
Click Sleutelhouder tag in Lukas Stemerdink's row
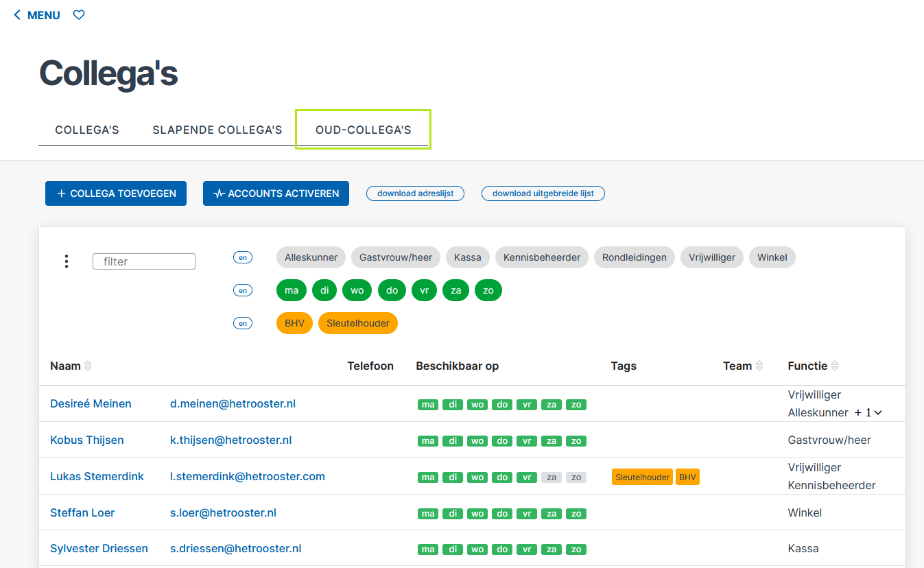pyautogui.click(x=643, y=477)
